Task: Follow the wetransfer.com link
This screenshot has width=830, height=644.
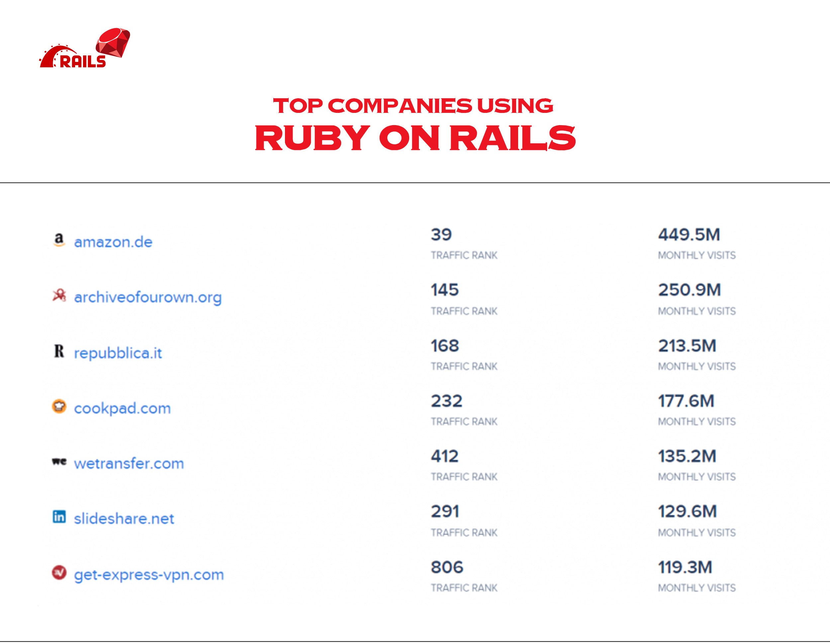Action: (x=129, y=463)
